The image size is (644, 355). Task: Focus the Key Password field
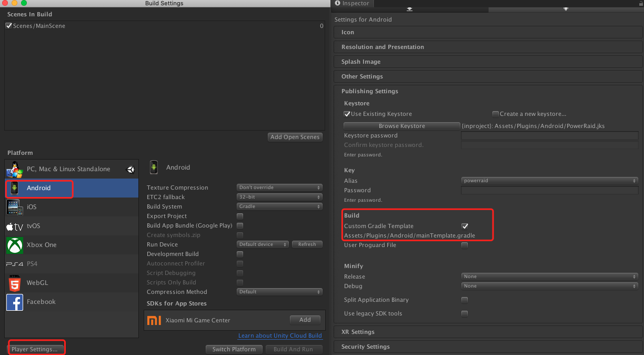550,190
